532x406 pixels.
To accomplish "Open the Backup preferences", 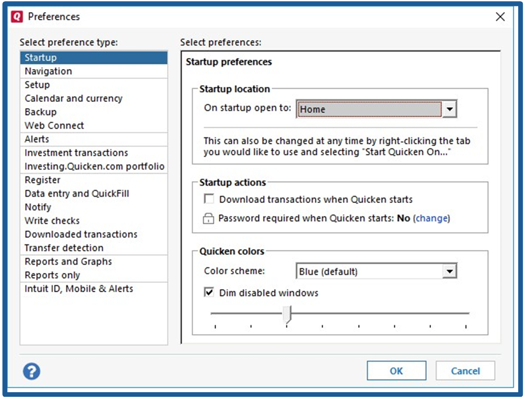I will [40, 112].
